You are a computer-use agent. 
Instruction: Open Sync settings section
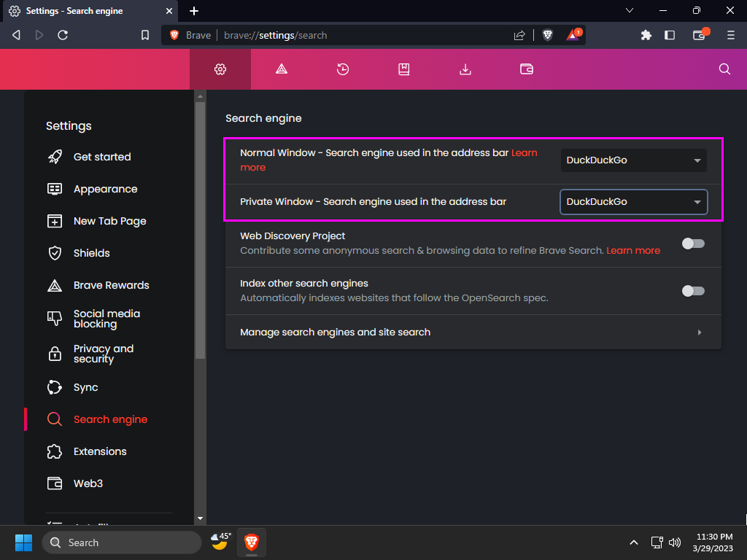pos(73,387)
